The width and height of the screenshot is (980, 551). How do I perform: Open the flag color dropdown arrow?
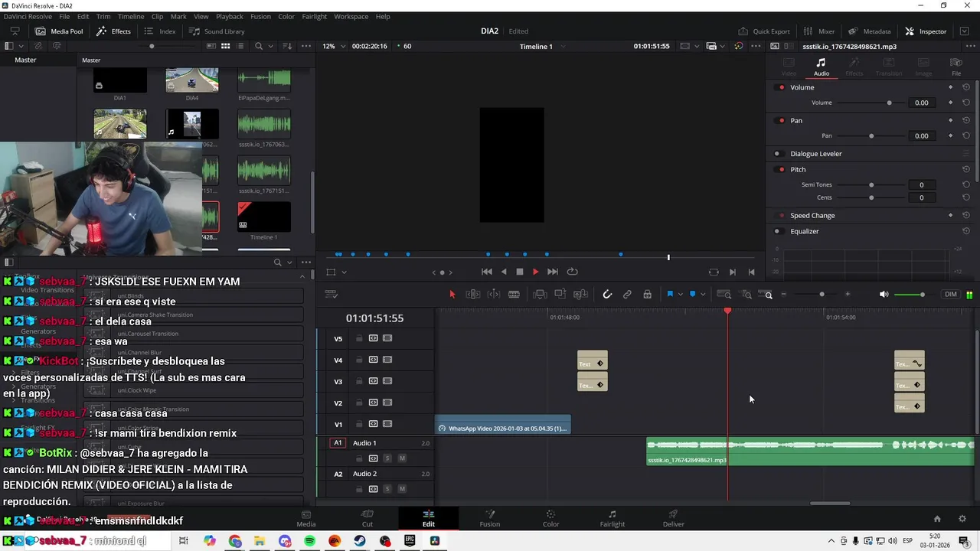(680, 295)
